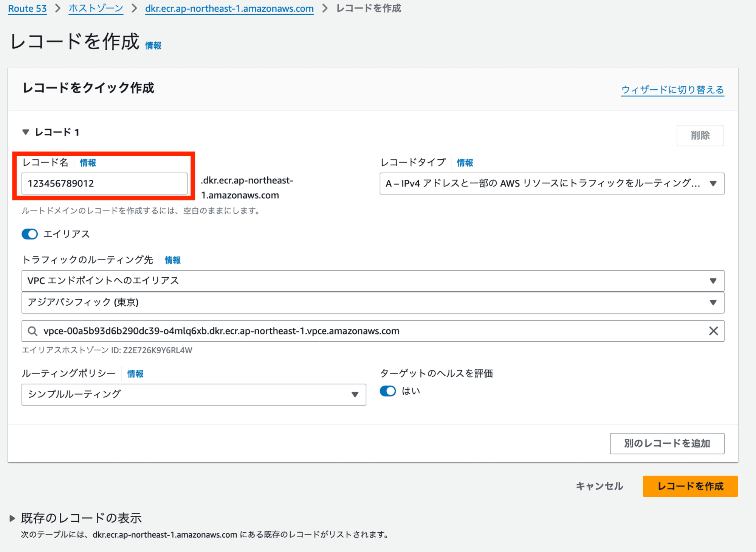Image resolution: width=756 pixels, height=552 pixels.
Task: Collapse the レコード 1 section
Action: (x=26, y=132)
